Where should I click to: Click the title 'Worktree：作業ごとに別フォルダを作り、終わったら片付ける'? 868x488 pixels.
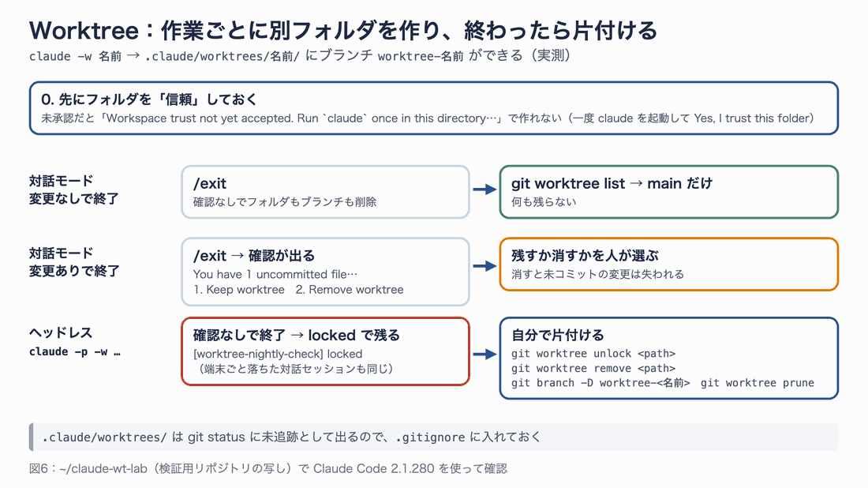coord(343,31)
